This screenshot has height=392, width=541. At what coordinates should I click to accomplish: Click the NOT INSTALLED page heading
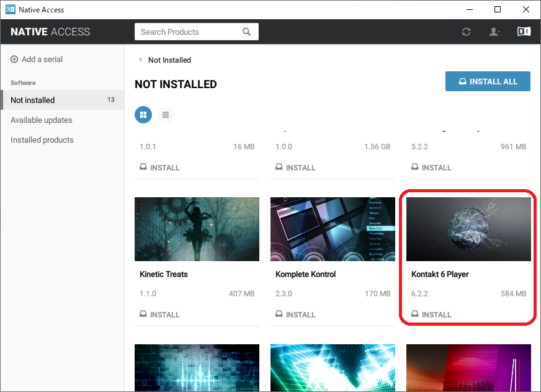point(176,84)
